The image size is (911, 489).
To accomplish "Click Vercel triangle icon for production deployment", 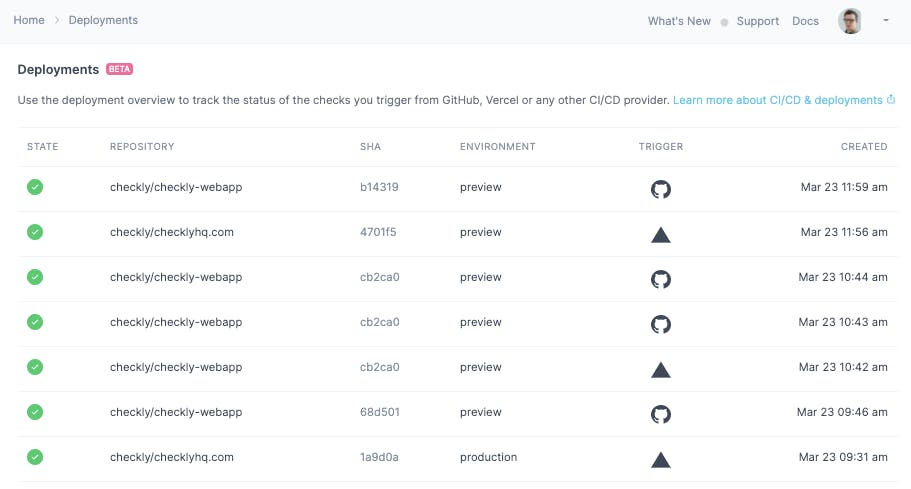I will coord(661,460).
